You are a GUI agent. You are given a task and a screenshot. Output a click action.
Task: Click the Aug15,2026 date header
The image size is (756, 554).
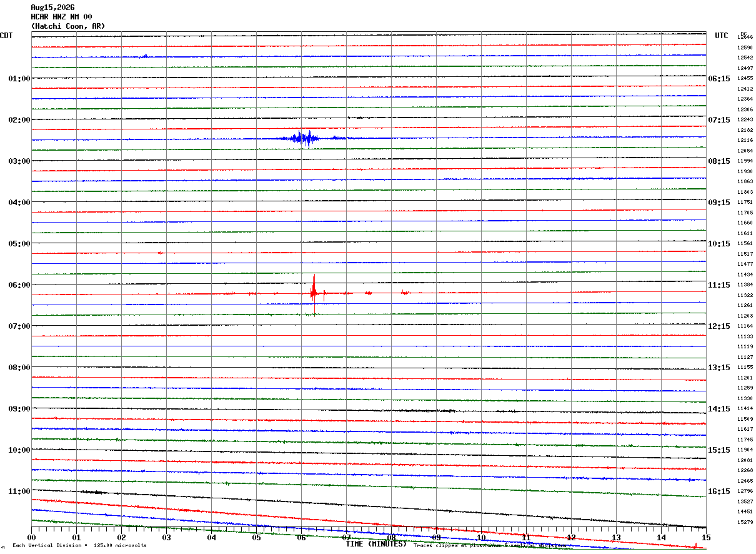pyautogui.click(x=52, y=8)
